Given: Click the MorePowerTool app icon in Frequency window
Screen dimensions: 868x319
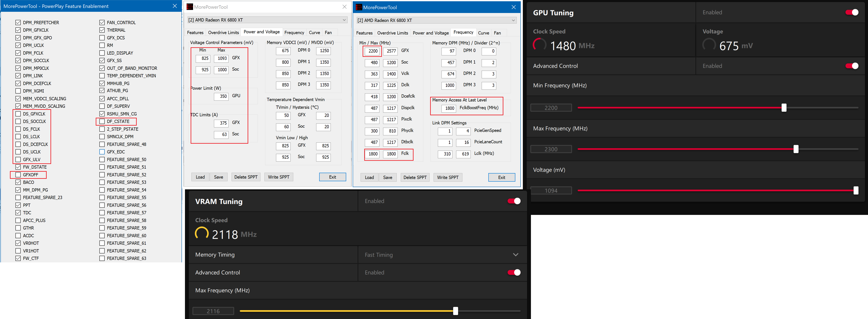Looking at the screenshot, I should tap(359, 7).
